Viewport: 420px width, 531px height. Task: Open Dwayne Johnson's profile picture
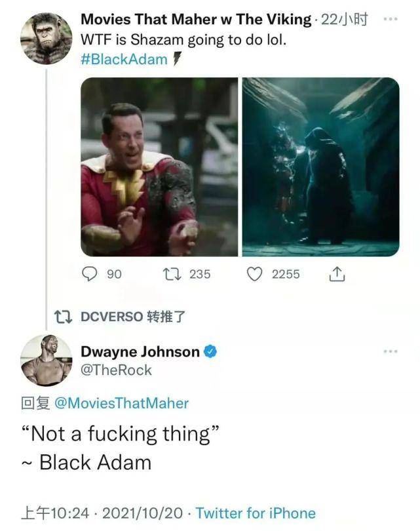click(47, 360)
